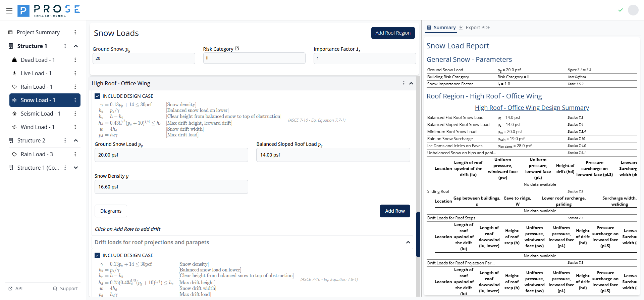Click the Add Roof Region button
Viewport: 644px width, 300px height.
(x=393, y=33)
